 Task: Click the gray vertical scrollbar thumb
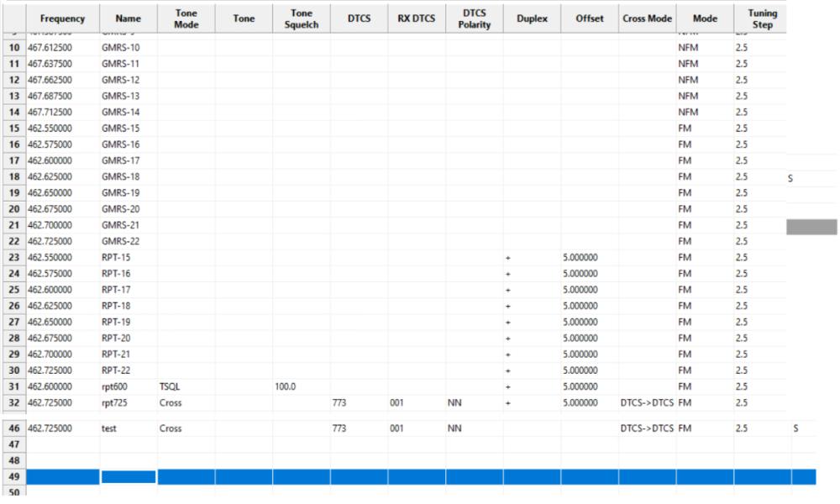click(811, 226)
